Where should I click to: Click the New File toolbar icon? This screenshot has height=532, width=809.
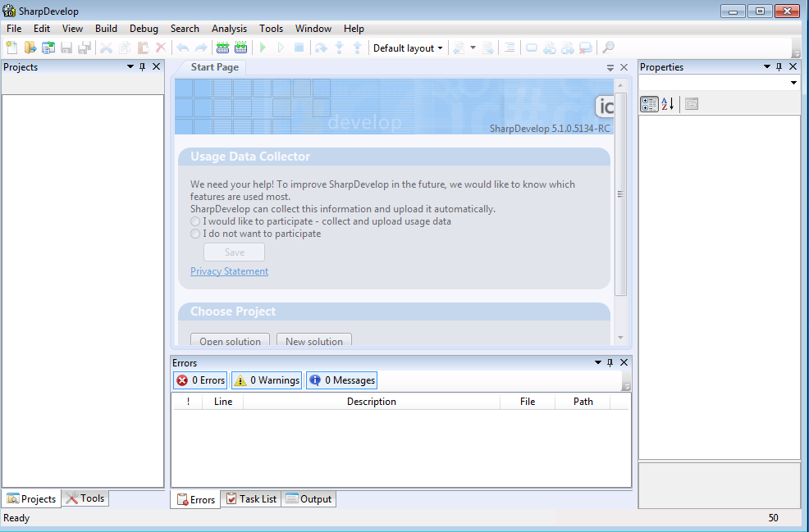11,48
